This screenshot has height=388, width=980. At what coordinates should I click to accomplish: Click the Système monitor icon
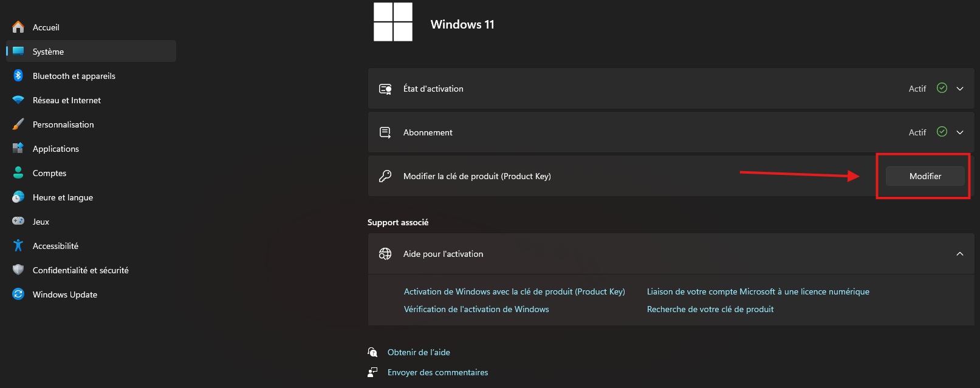(x=18, y=51)
